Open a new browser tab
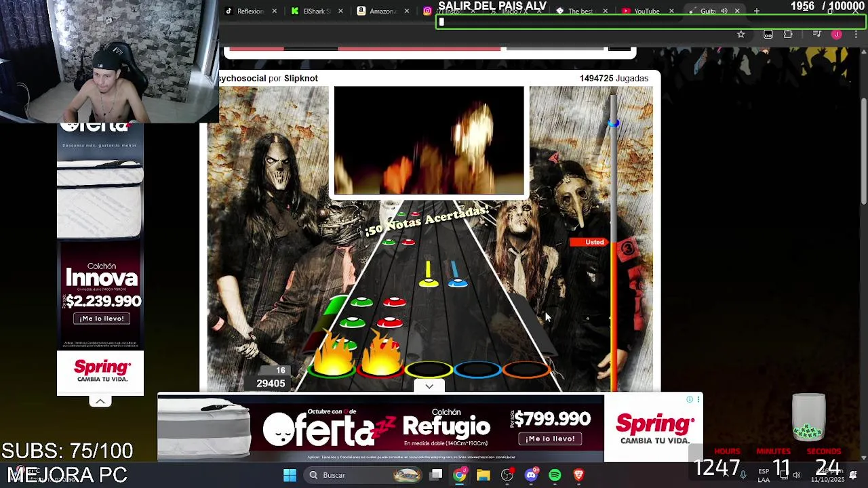The height and width of the screenshot is (488, 868). click(x=757, y=11)
